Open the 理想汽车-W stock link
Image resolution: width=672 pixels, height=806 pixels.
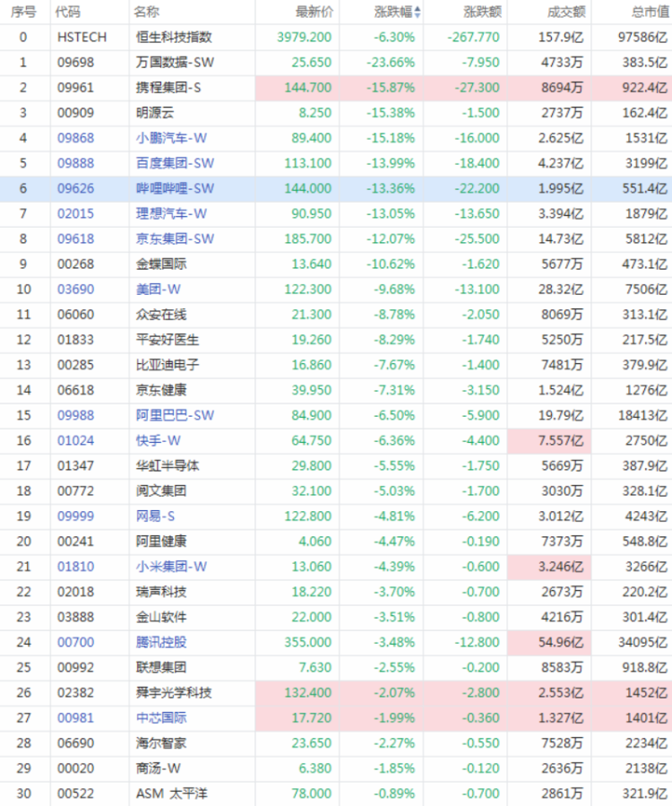point(171,214)
